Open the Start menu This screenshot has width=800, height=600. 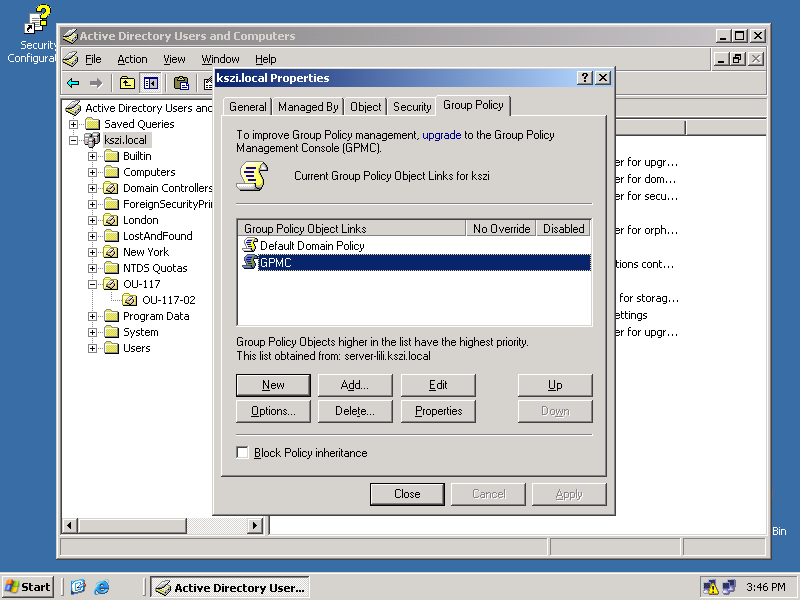click(x=28, y=587)
